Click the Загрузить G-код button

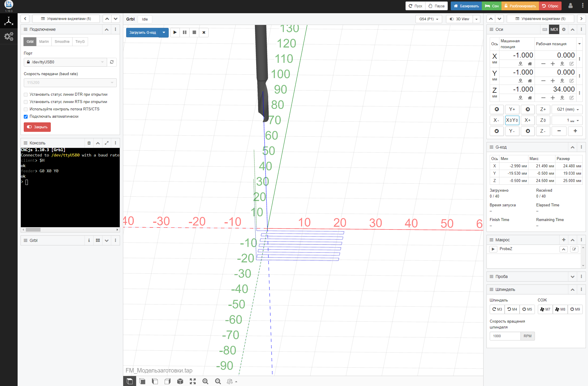click(x=143, y=32)
